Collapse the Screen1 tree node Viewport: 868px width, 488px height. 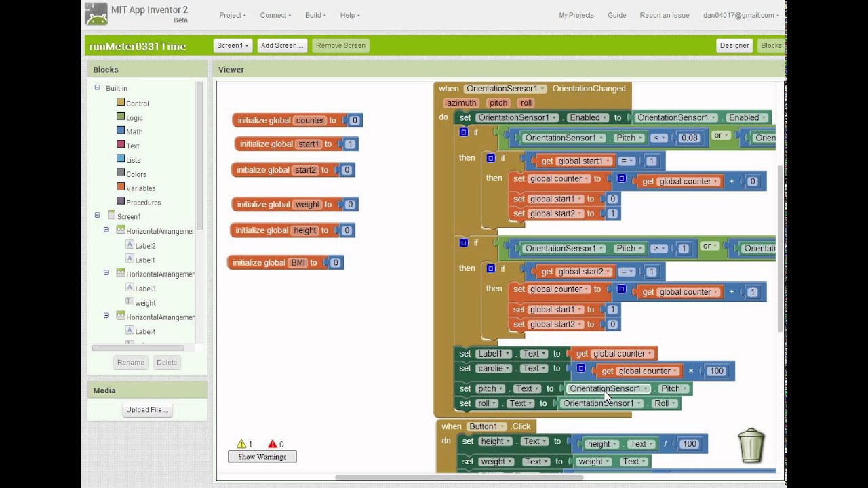(x=97, y=215)
